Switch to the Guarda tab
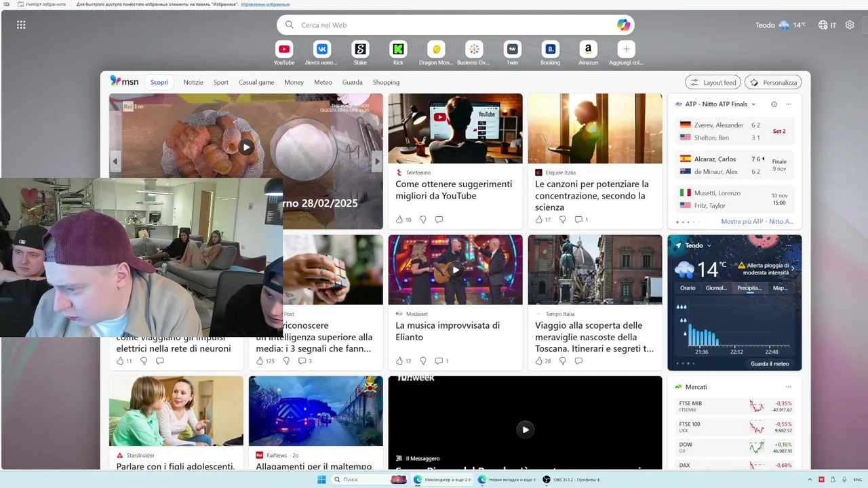 (x=353, y=82)
